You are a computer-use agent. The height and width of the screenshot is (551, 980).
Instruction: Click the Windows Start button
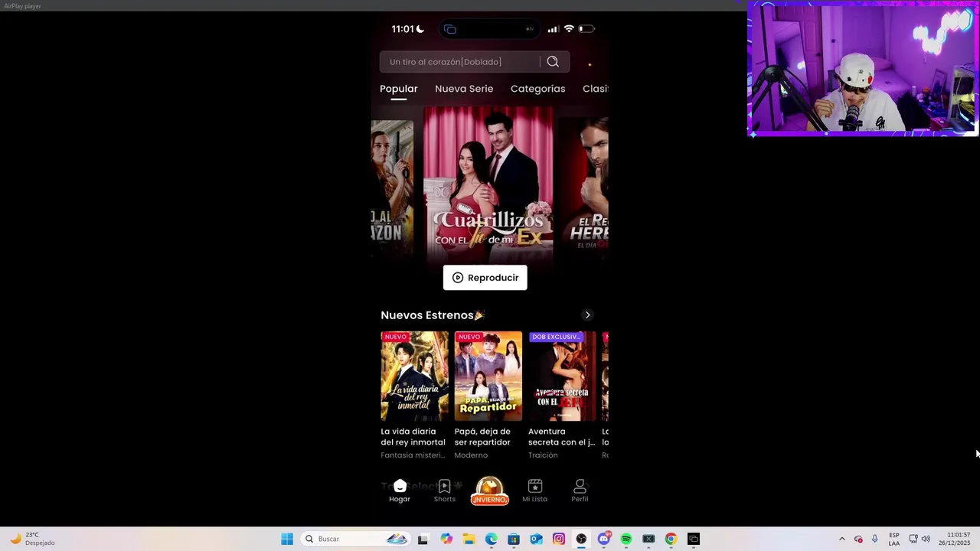click(x=287, y=539)
